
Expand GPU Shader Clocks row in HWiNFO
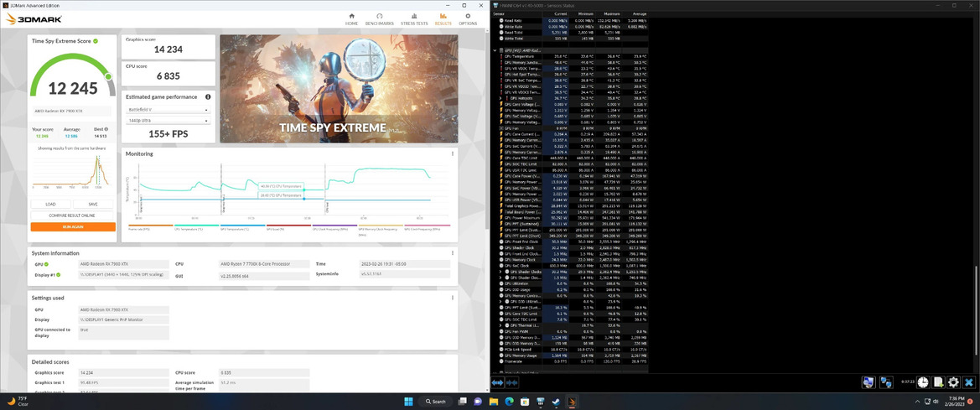[x=500, y=272]
